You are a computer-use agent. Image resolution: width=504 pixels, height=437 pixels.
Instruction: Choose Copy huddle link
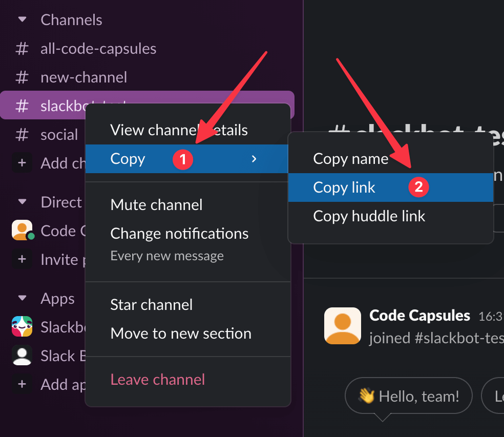coord(369,216)
